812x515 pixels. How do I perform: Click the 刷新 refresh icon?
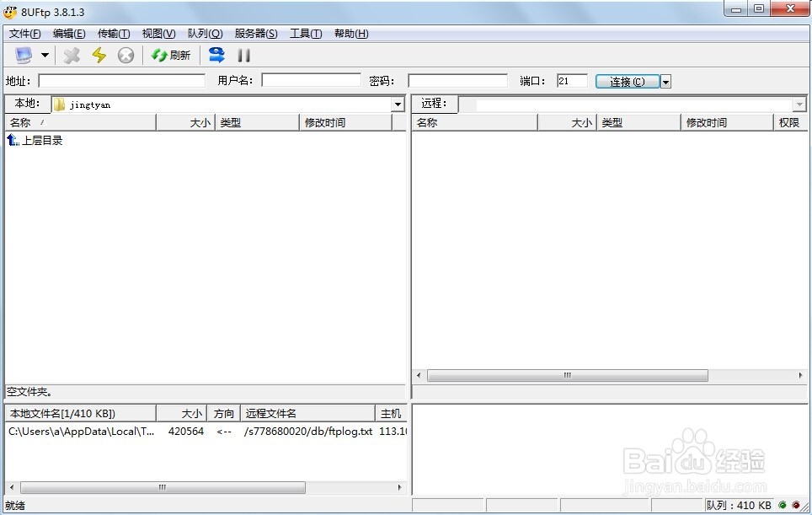(160, 54)
